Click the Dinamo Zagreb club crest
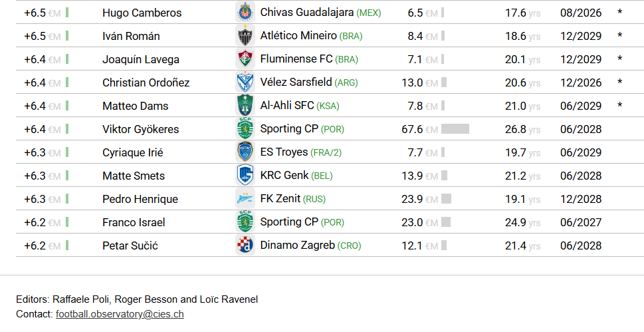This screenshot has height=332, width=644. 245,246
